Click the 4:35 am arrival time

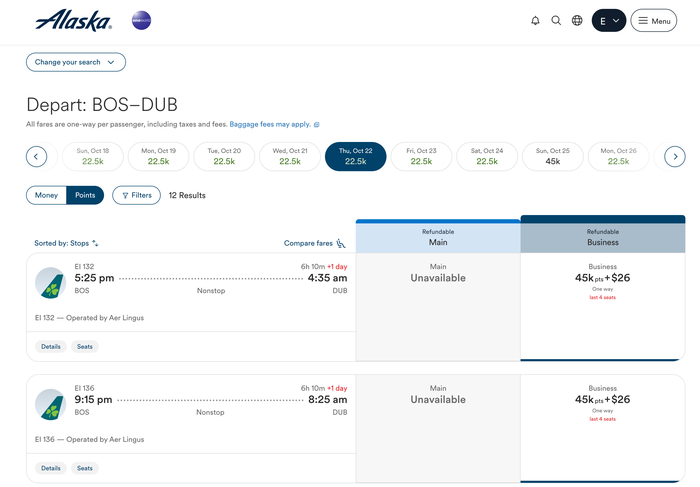click(x=327, y=278)
